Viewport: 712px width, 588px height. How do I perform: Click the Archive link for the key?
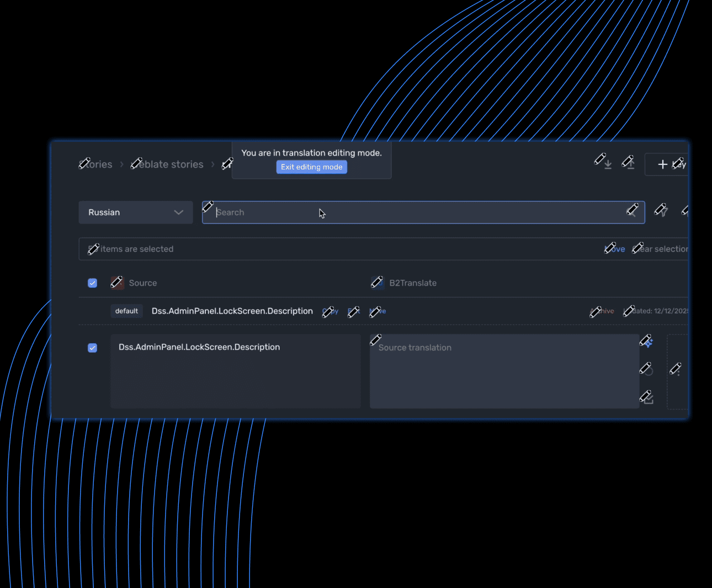(x=602, y=311)
